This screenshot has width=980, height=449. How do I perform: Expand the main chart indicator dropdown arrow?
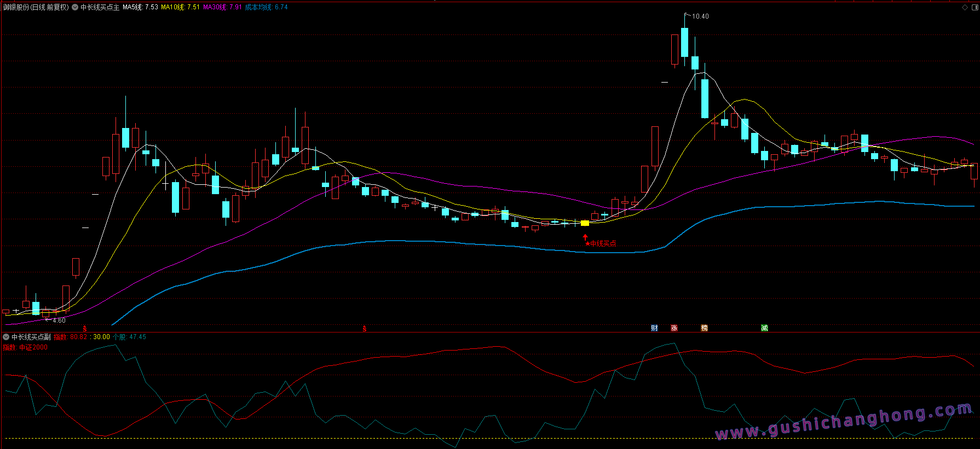(x=75, y=7)
